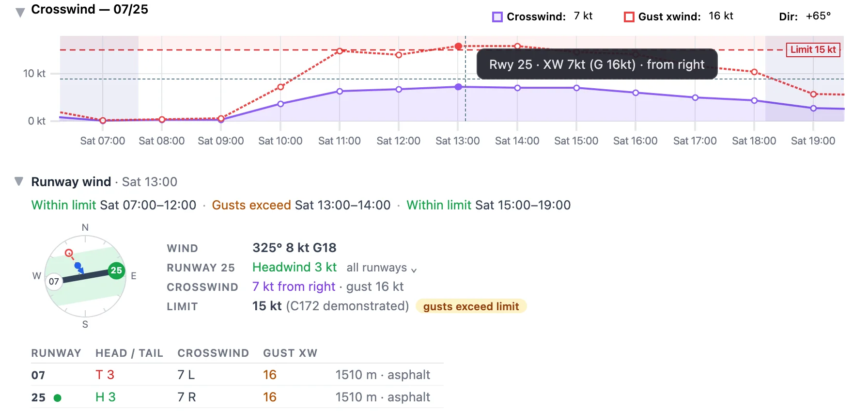
Task: Click the red Gust xwind legend swatch
Action: coord(629,17)
